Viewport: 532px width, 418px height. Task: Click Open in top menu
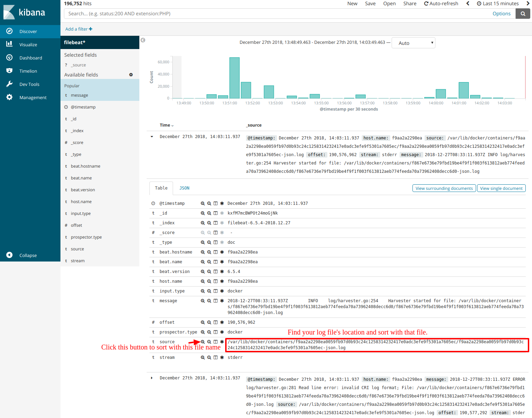click(x=390, y=3)
